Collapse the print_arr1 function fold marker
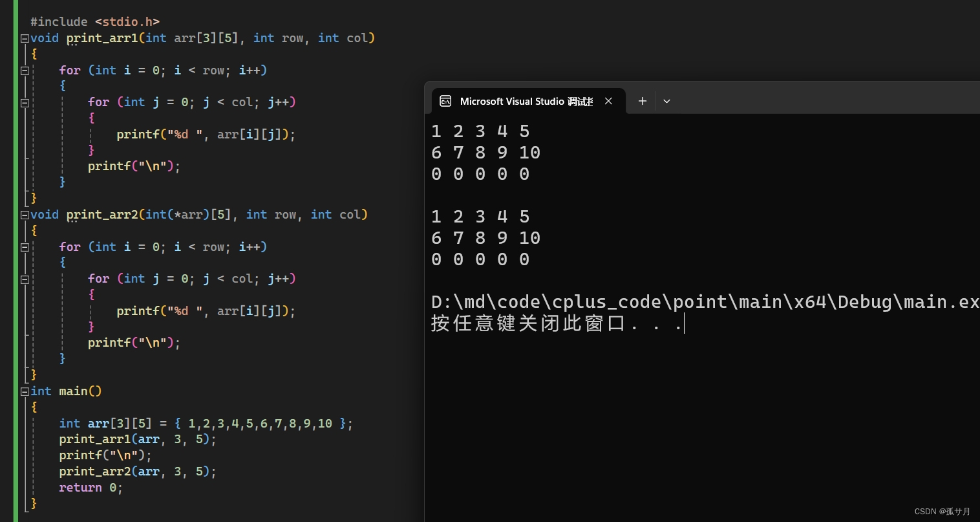This screenshot has height=522, width=980. click(x=25, y=38)
